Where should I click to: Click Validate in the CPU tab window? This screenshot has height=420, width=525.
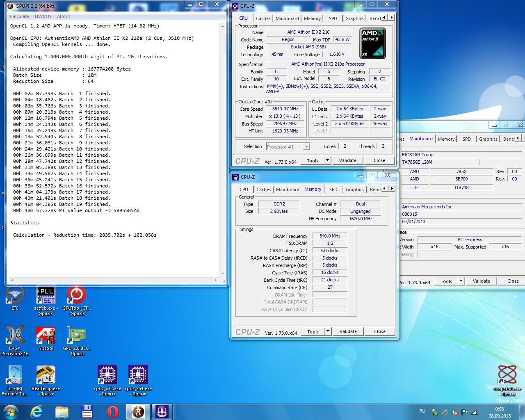coord(348,160)
